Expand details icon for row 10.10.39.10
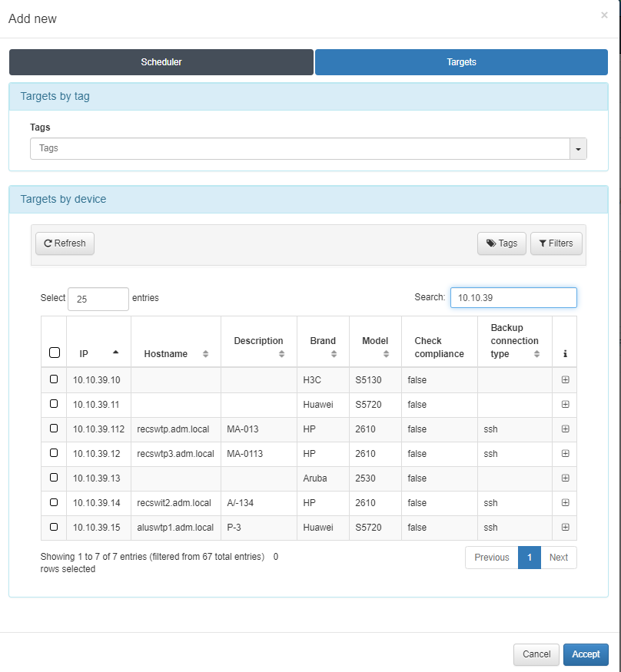The image size is (621, 672). pyautogui.click(x=565, y=379)
